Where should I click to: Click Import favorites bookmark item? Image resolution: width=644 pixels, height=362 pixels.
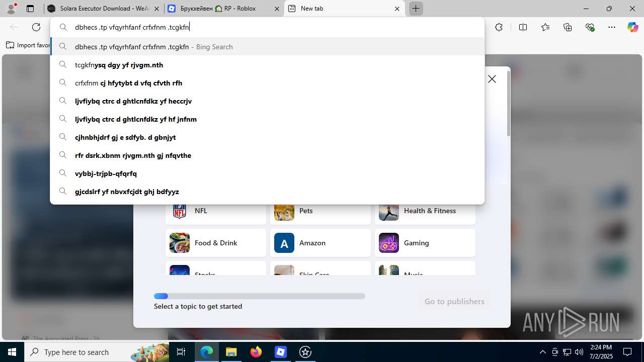(28, 45)
